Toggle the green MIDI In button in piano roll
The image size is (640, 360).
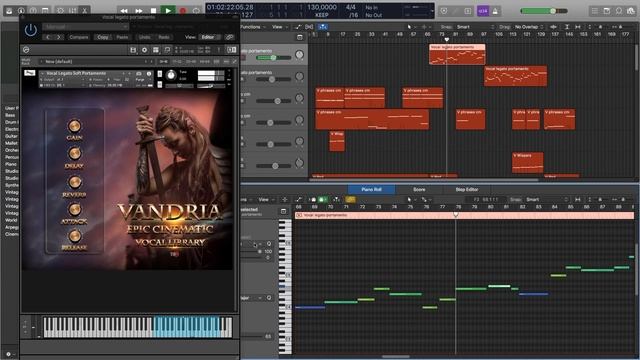tap(322, 200)
